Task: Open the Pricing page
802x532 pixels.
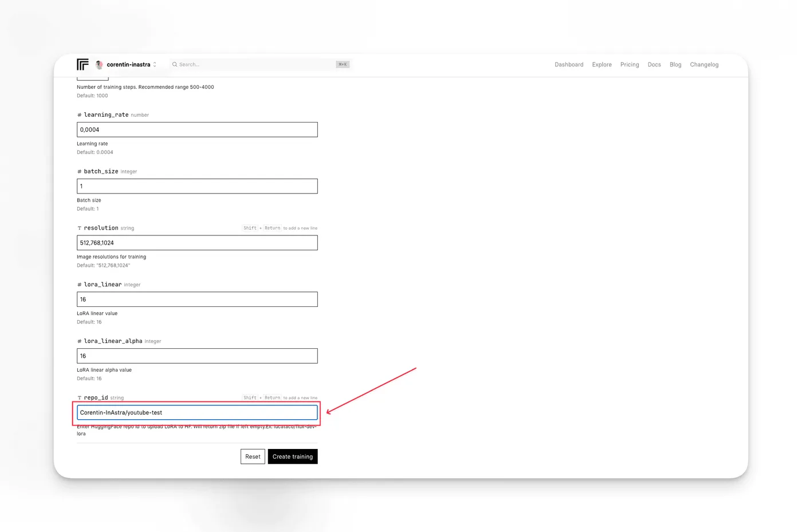Action: (630, 65)
